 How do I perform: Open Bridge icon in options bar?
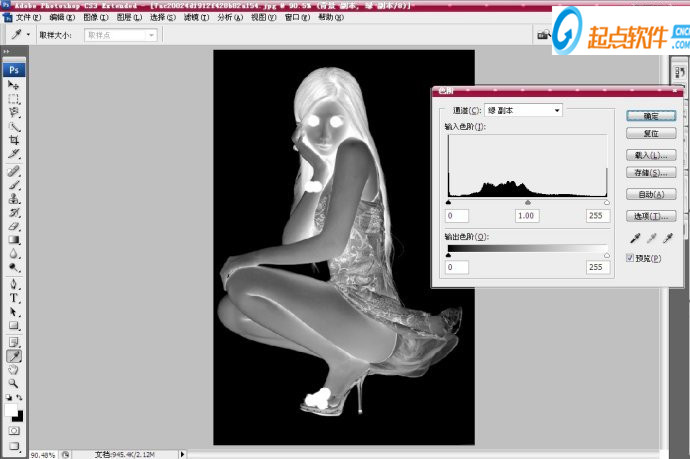click(x=544, y=35)
